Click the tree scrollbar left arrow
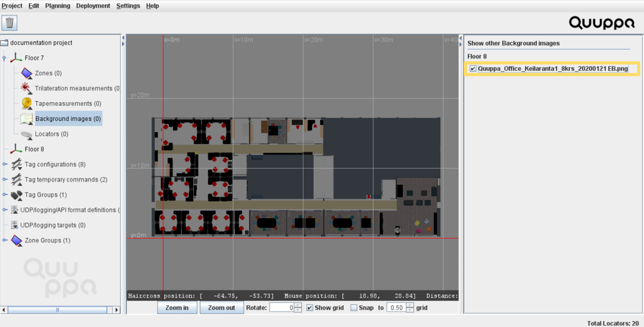The width and height of the screenshot is (644, 327). (4, 310)
